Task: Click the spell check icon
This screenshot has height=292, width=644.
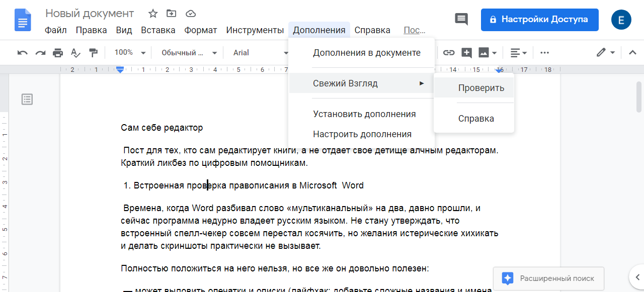Action: 75,53
